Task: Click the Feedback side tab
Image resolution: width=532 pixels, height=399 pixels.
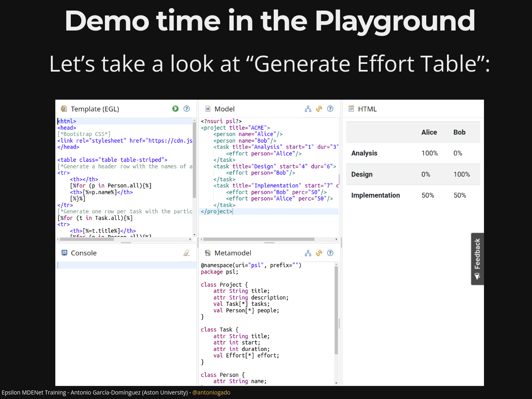Action: click(x=477, y=259)
